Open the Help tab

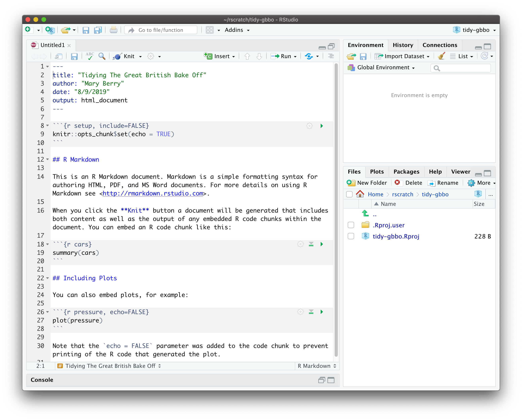point(435,172)
